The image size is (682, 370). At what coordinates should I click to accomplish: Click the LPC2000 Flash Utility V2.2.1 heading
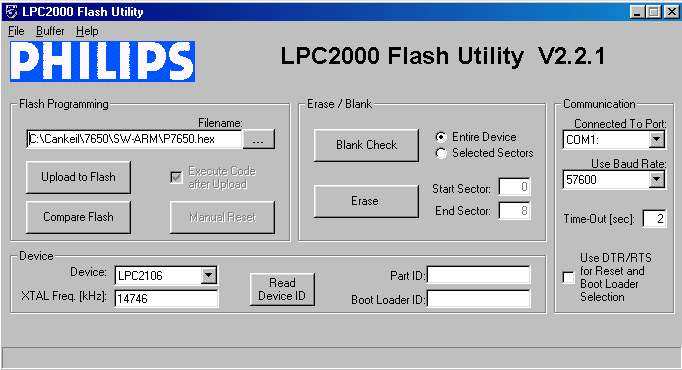point(443,56)
